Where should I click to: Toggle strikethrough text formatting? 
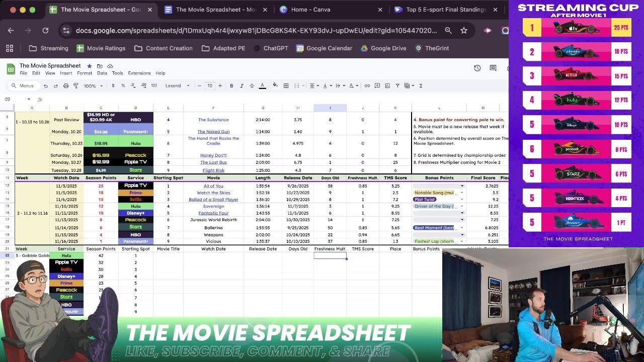click(252, 86)
